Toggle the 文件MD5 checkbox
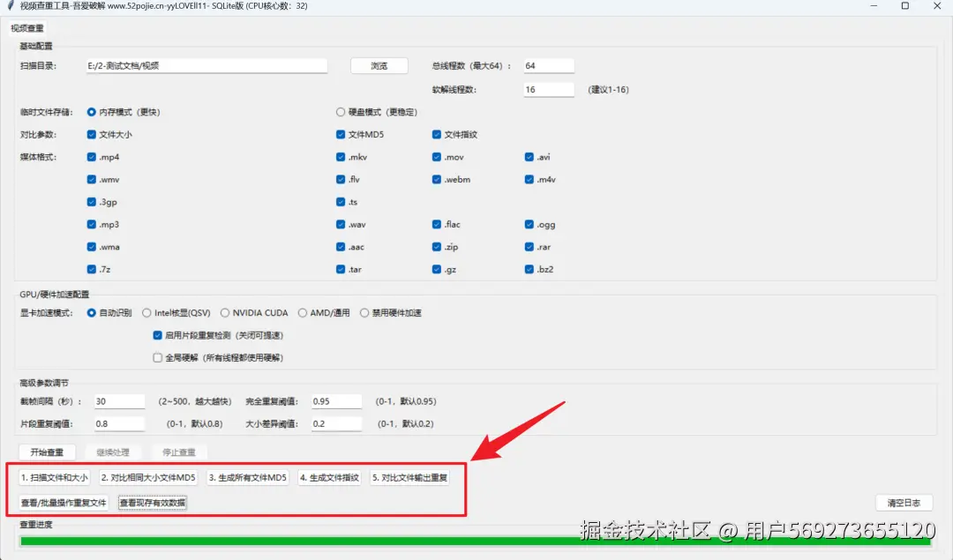Viewport: 953px width, 560px height. (341, 134)
